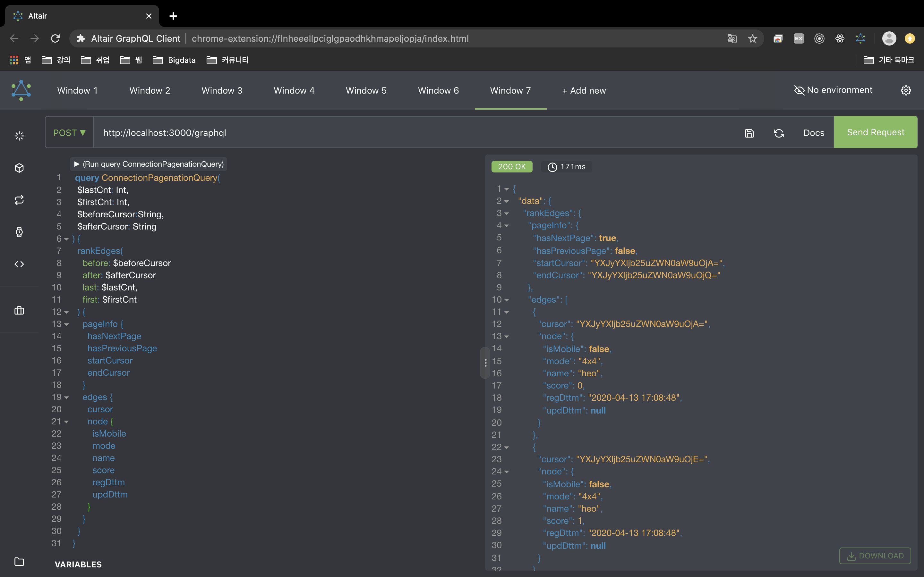The image size is (924, 577).
Task: Open the POST method dropdown
Action: 69,133
